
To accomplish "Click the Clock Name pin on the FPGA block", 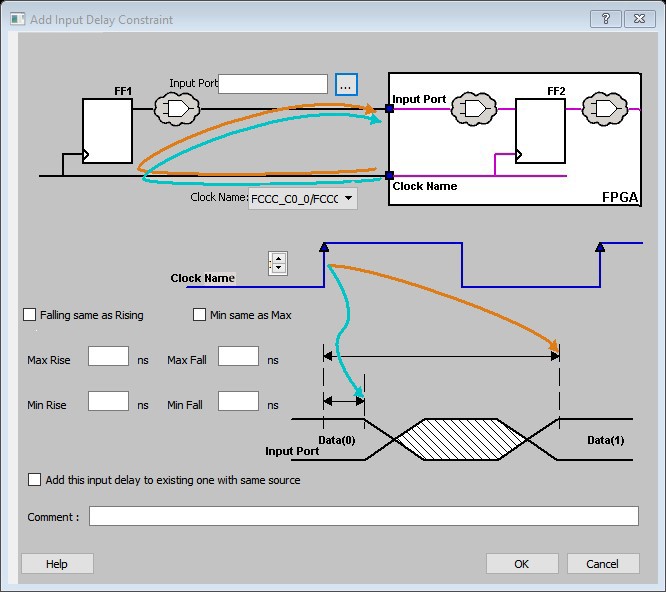I will click(390, 175).
